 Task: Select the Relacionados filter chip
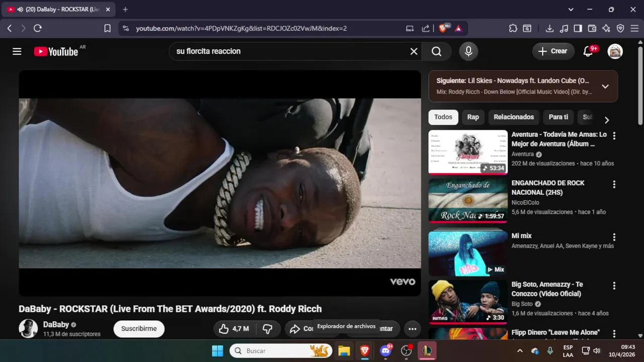click(x=514, y=117)
